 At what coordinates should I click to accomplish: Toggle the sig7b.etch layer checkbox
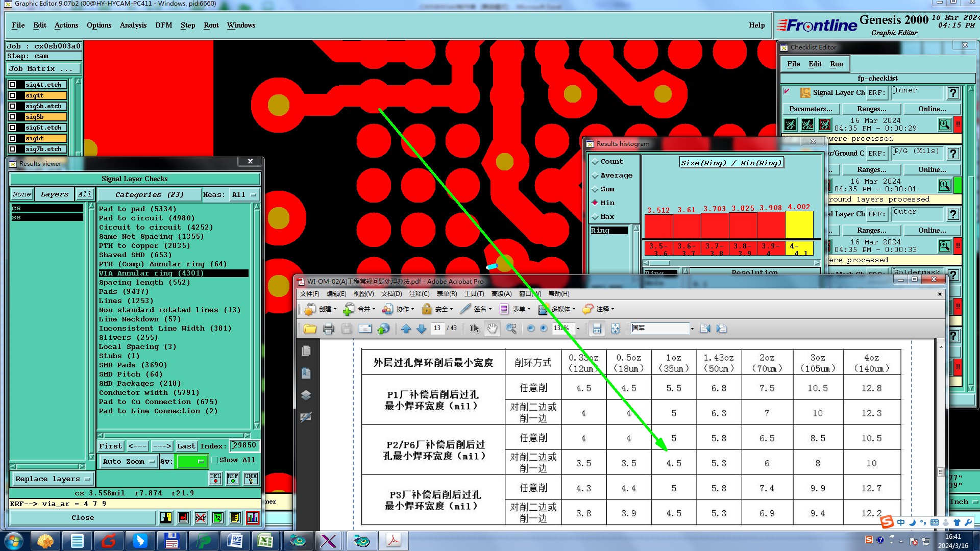tap(12, 149)
